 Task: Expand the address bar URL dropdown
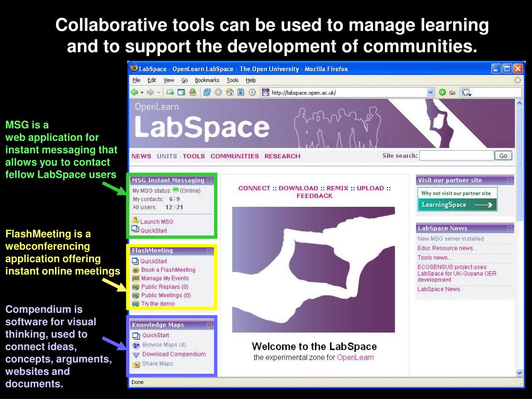(x=430, y=92)
